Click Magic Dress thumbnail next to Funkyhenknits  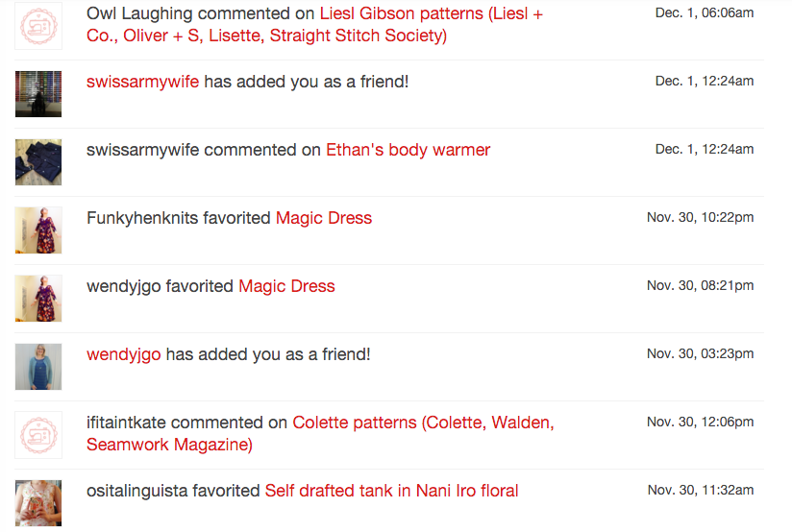tap(38, 230)
